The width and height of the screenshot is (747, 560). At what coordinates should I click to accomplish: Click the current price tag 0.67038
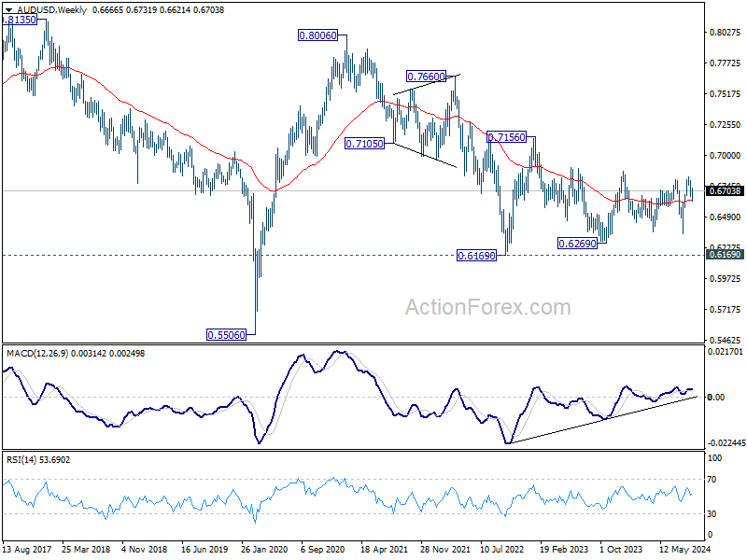[x=725, y=191]
